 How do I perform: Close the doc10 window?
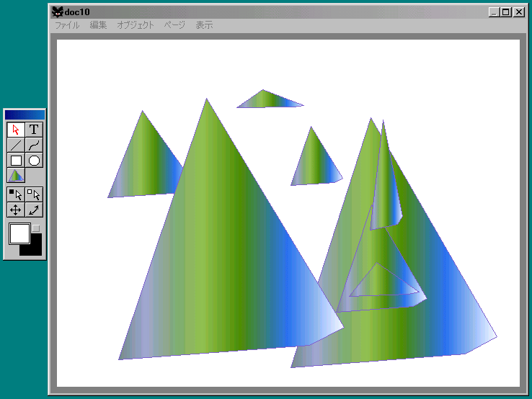tap(519, 12)
